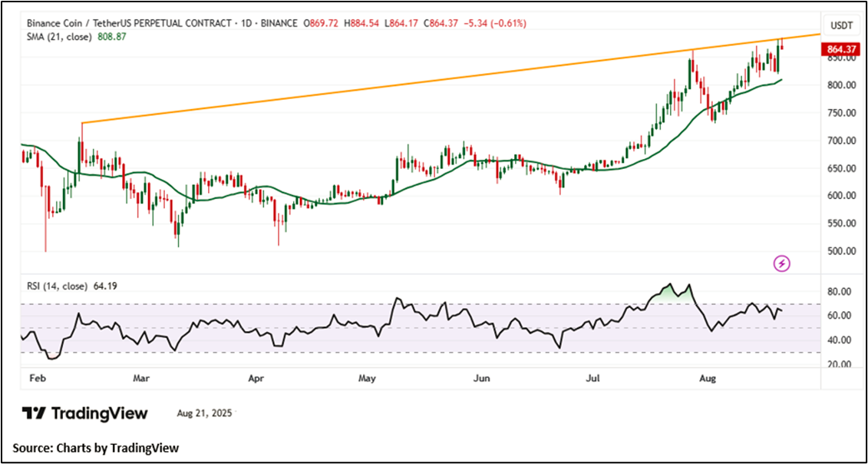Click the 500.00 price axis label
The width and height of the screenshot is (868, 464).
pyautogui.click(x=840, y=251)
